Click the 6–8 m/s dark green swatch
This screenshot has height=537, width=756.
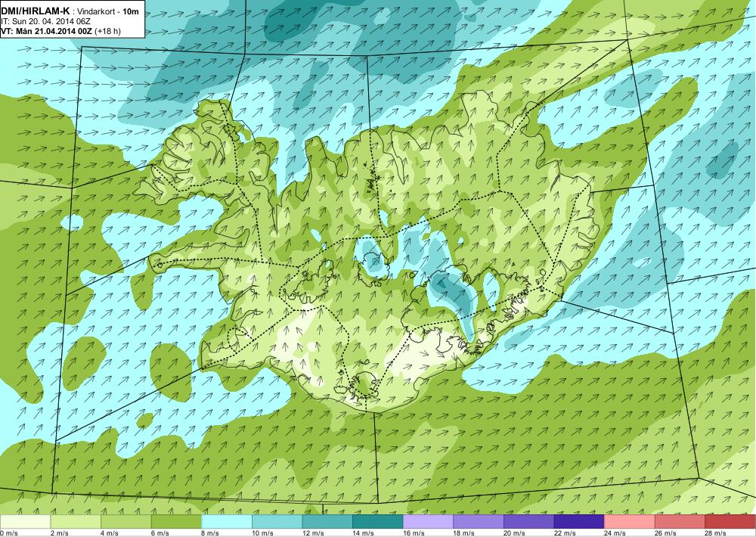[x=176, y=522]
